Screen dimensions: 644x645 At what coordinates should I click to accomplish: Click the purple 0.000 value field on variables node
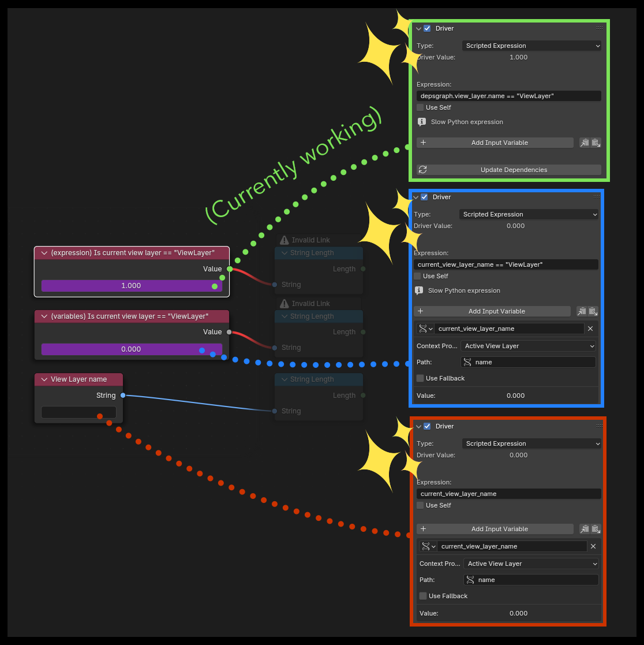pos(132,349)
